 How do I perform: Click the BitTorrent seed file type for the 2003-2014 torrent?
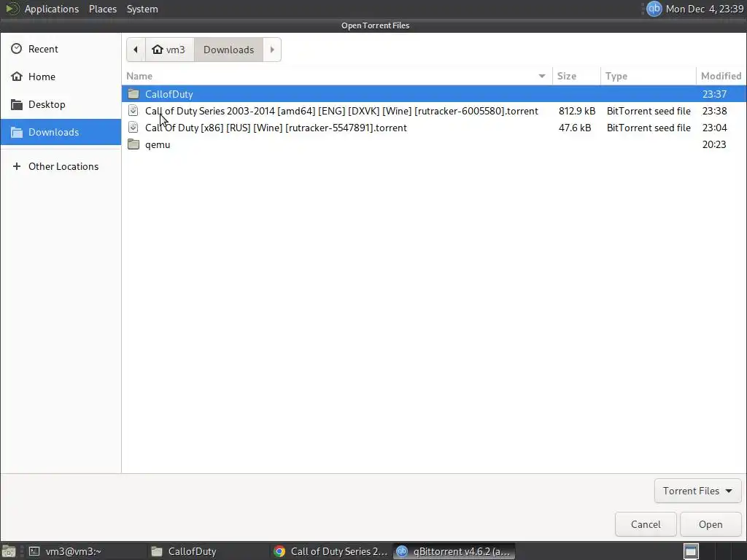649,111
